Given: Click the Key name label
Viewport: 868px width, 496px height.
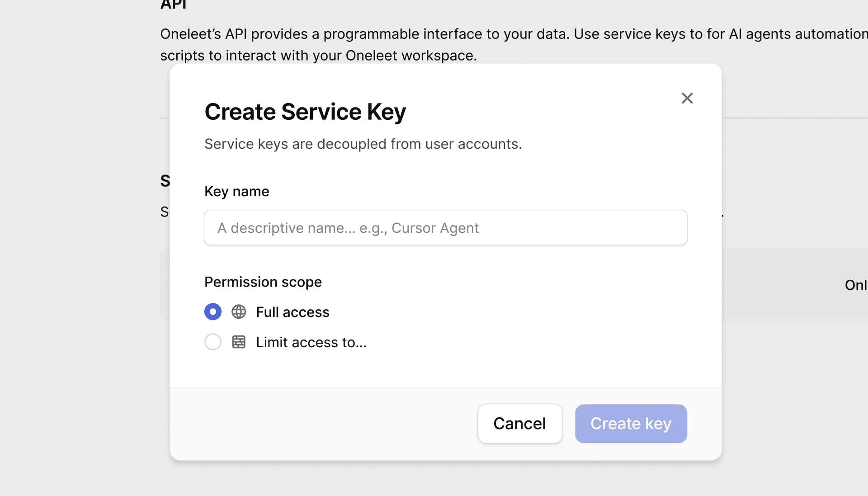Looking at the screenshot, I should (x=236, y=191).
